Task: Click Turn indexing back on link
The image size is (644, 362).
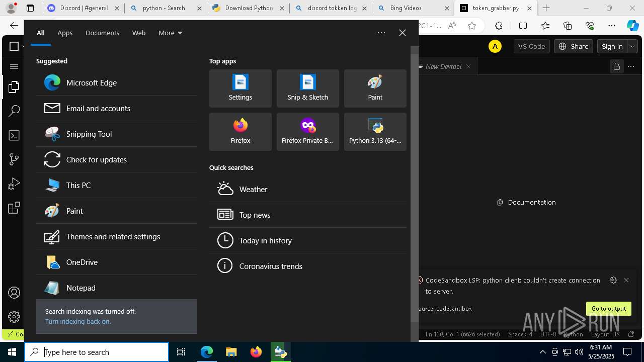Action: point(78,321)
